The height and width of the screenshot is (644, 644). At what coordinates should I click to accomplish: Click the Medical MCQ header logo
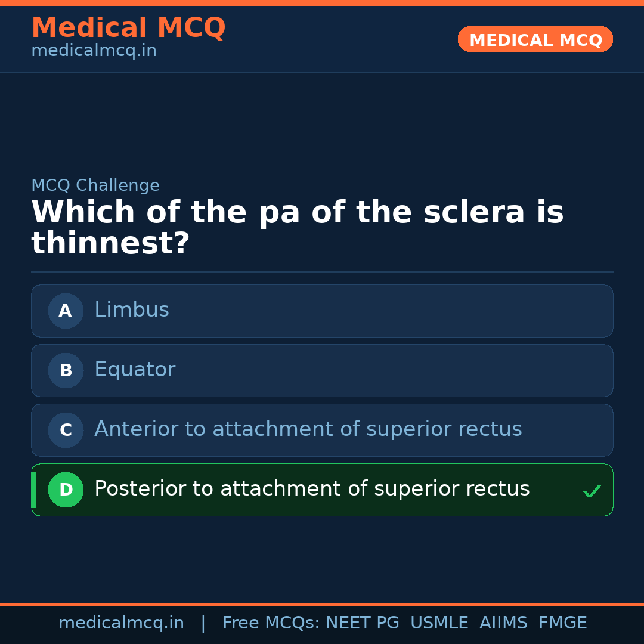(x=128, y=27)
